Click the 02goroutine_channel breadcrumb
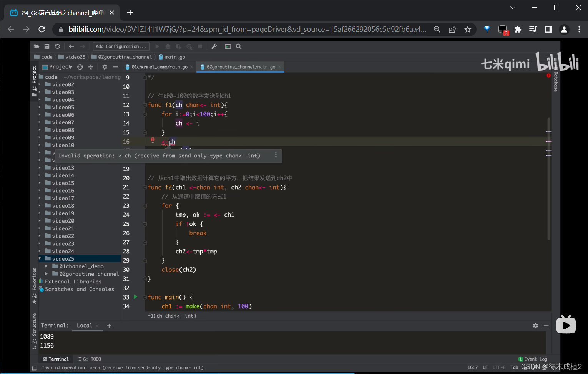 coord(121,57)
